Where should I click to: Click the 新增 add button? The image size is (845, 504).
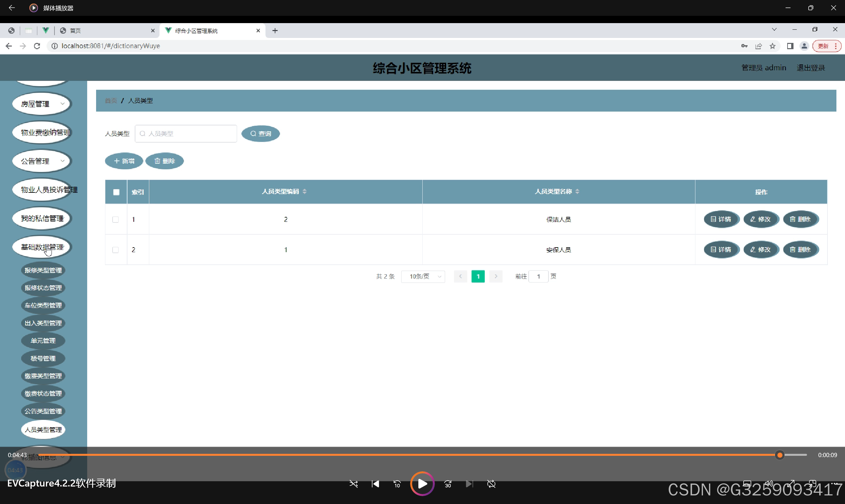coord(124,161)
